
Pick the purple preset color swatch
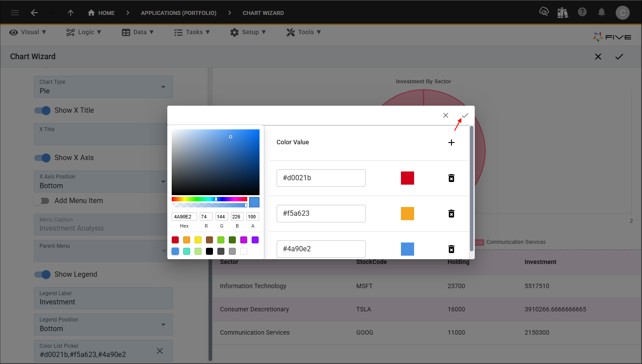(255, 240)
